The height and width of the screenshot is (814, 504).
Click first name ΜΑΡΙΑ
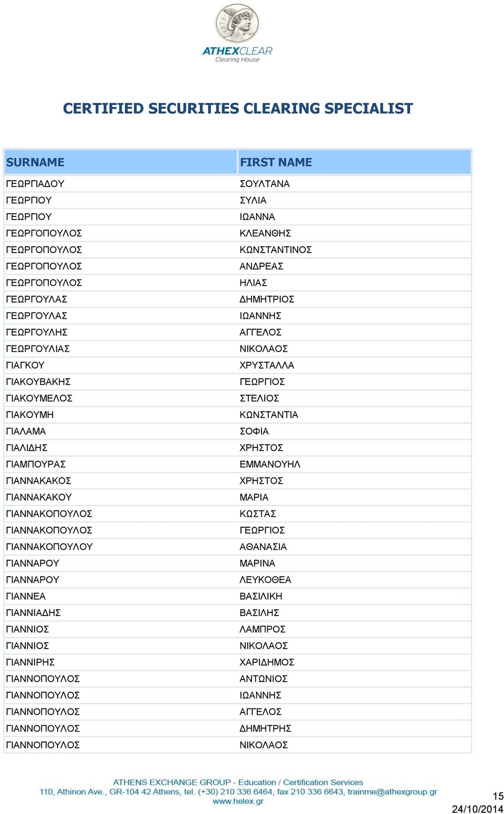(x=254, y=497)
